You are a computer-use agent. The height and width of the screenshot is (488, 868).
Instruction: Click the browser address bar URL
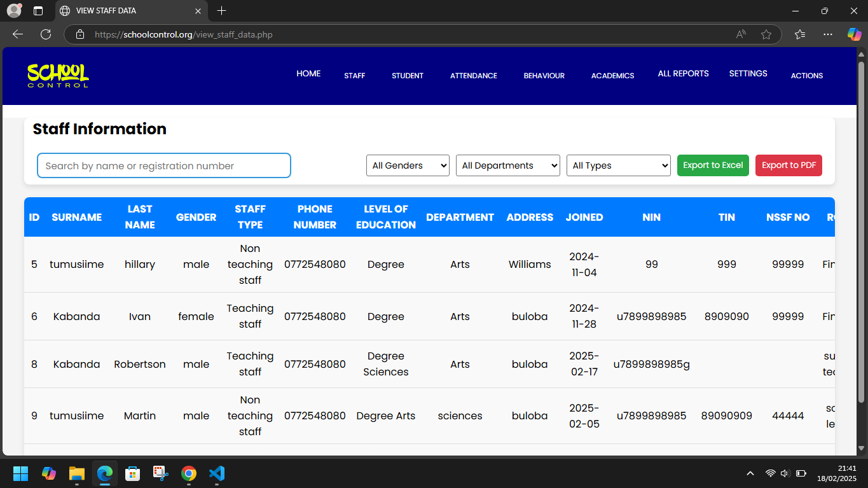(x=184, y=34)
